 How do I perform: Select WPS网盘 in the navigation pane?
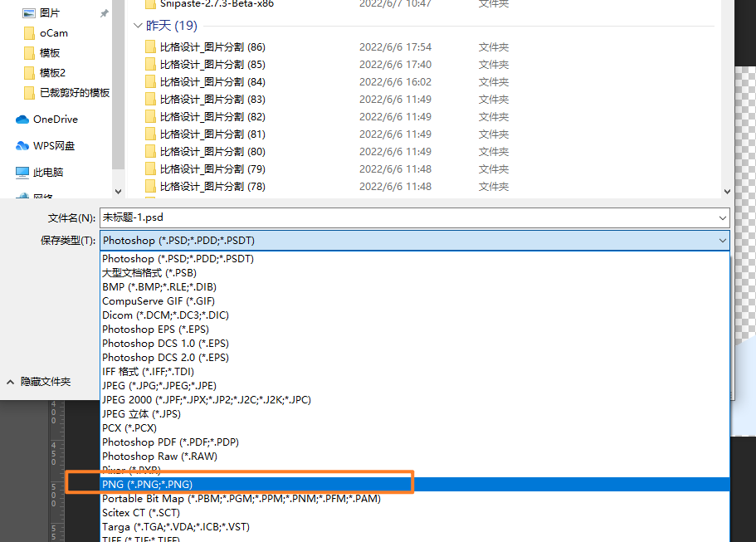click(x=46, y=145)
